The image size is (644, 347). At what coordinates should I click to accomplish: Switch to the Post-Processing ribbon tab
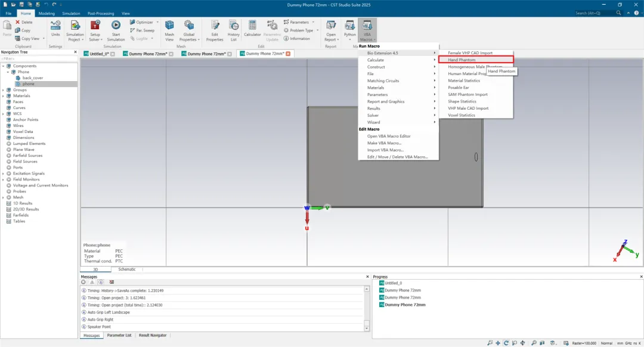point(101,14)
